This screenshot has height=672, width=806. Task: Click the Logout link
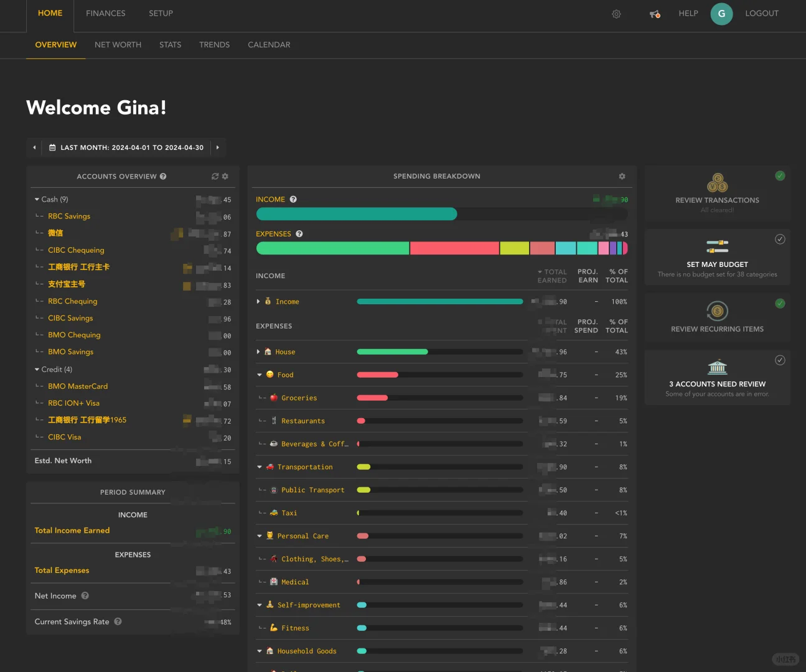click(762, 13)
